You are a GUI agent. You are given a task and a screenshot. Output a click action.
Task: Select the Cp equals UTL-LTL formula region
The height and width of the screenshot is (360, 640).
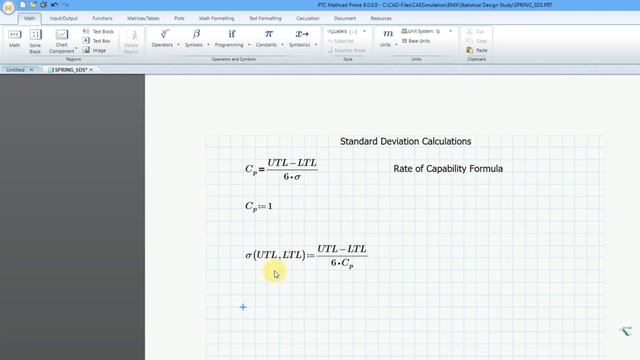(281, 169)
